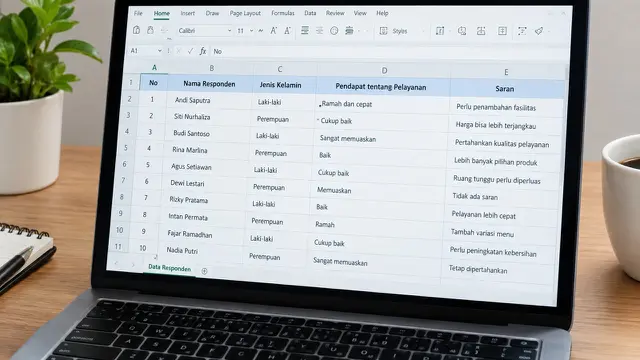The width and height of the screenshot is (640, 360).
Task: Click the tag-shaped icon at the ribbon's right end
Action: pos(539,31)
